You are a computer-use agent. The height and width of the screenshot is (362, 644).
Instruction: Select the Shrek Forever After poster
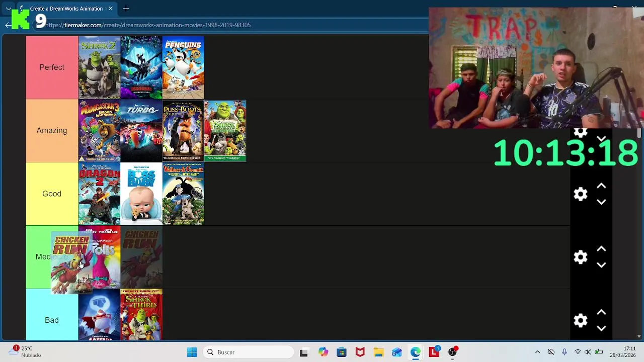pos(225,131)
